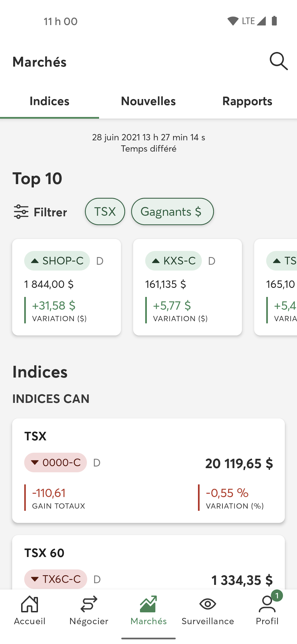Tap the KXS-C ticker badge
This screenshot has width=297, height=644.
pos(174,261)
